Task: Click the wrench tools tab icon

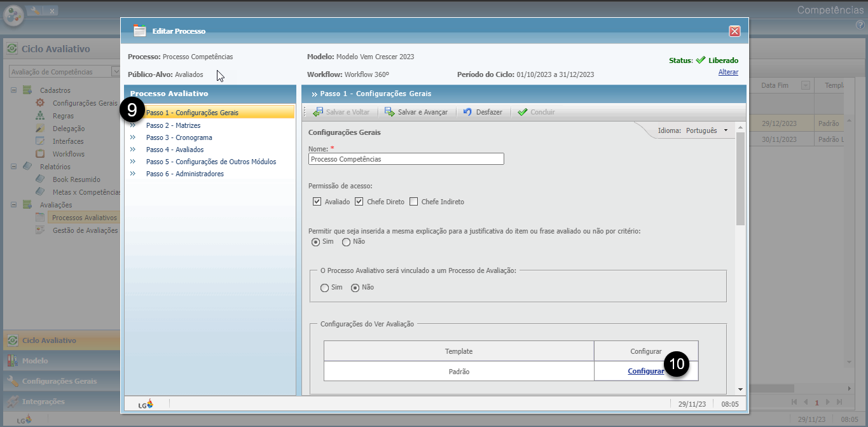Action: (x=35, y=10)
